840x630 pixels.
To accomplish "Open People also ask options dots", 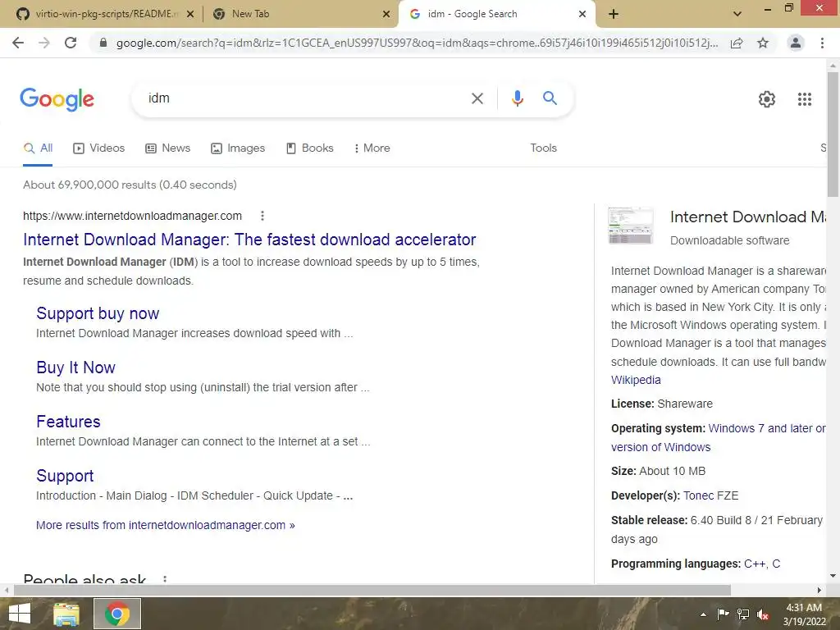I will (165, 579).
